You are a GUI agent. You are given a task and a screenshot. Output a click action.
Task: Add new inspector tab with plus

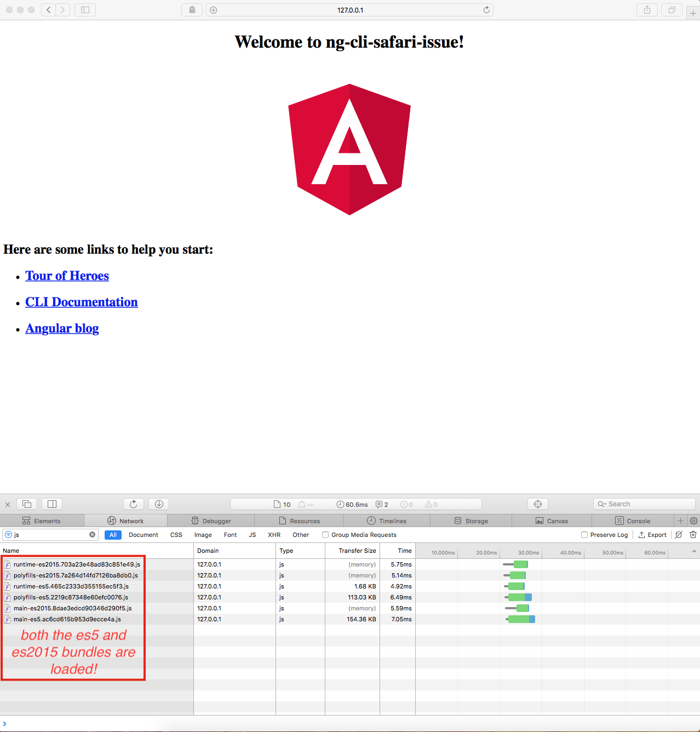tap(680, 521)
